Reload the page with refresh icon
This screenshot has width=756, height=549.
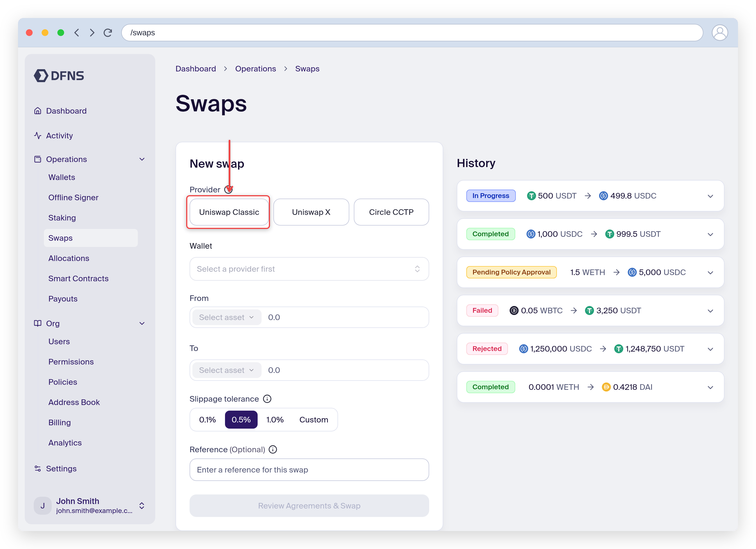click(x=108, y=33)
